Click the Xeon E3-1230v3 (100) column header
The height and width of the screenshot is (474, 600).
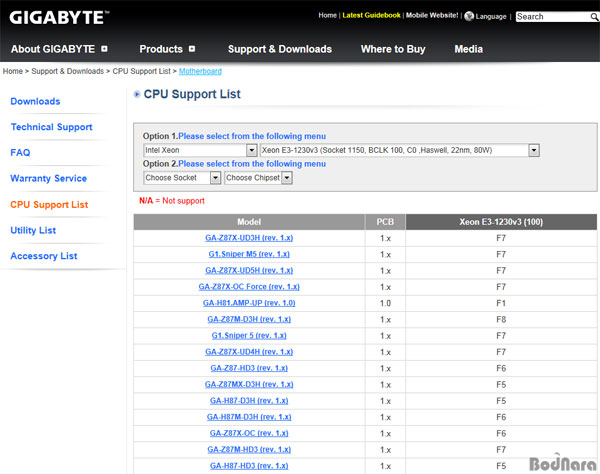501,222
